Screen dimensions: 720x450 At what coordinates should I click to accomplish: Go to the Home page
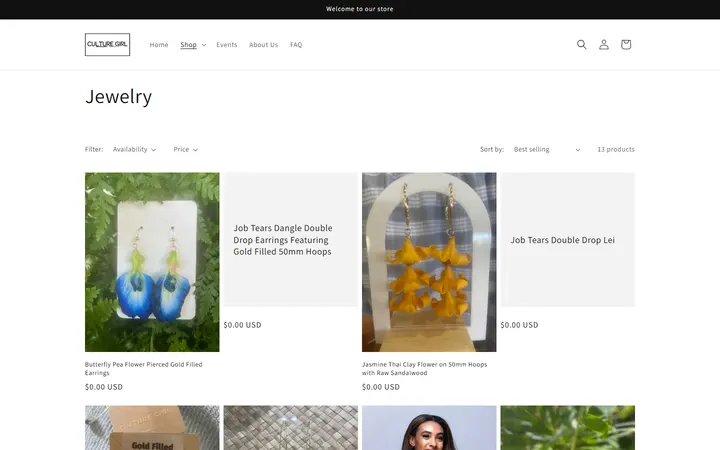159,45
